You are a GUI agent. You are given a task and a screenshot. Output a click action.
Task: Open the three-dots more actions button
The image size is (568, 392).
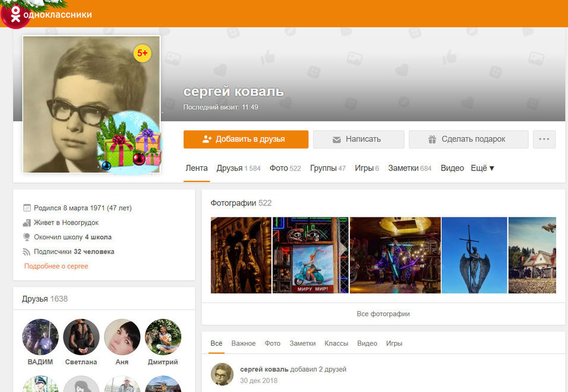tap(544, 139)
